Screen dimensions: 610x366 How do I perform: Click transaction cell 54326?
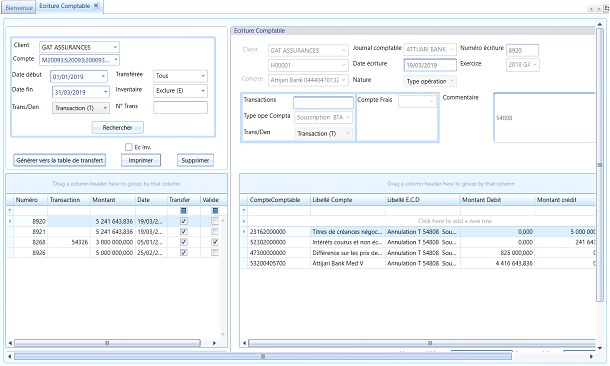tap(69, 242)
